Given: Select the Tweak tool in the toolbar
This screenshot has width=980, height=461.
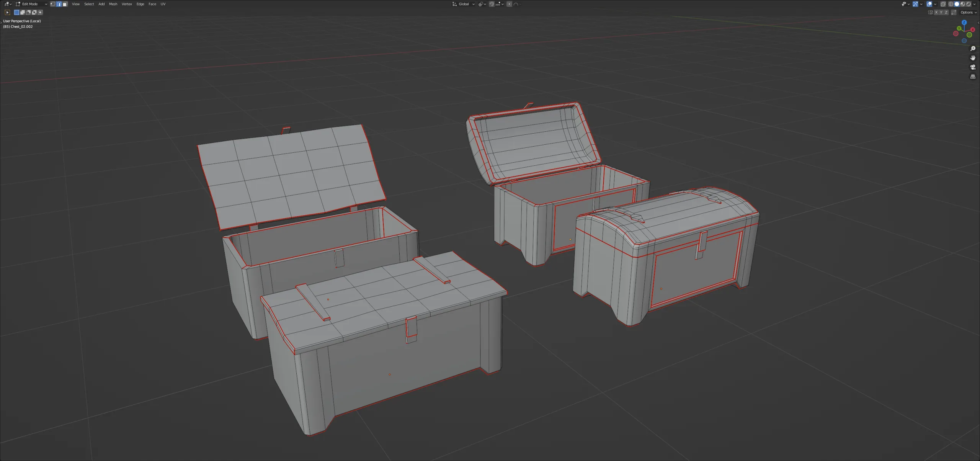Looking at the screenshot, I should [7, 12].
